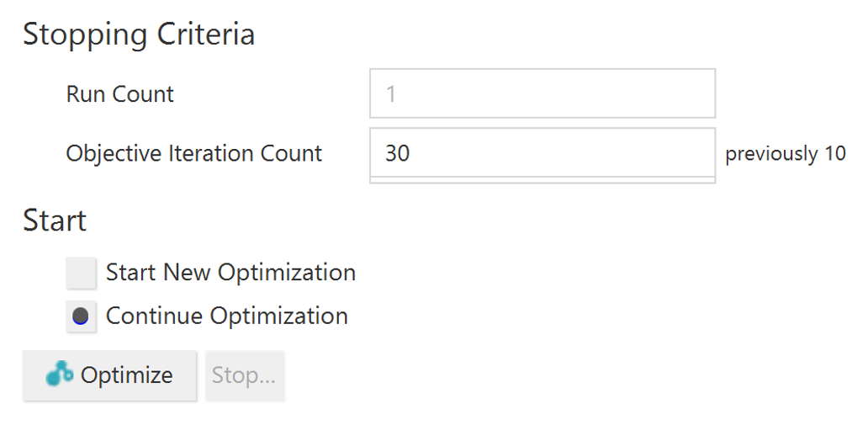Click the "Optimize" text on the button

click(x=127, y=375)
